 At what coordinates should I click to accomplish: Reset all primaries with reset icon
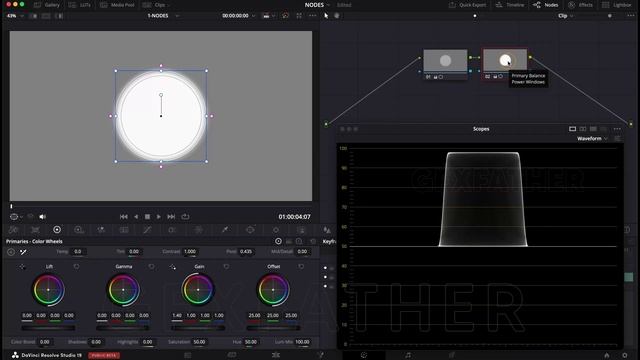click(x=313, y=241)
